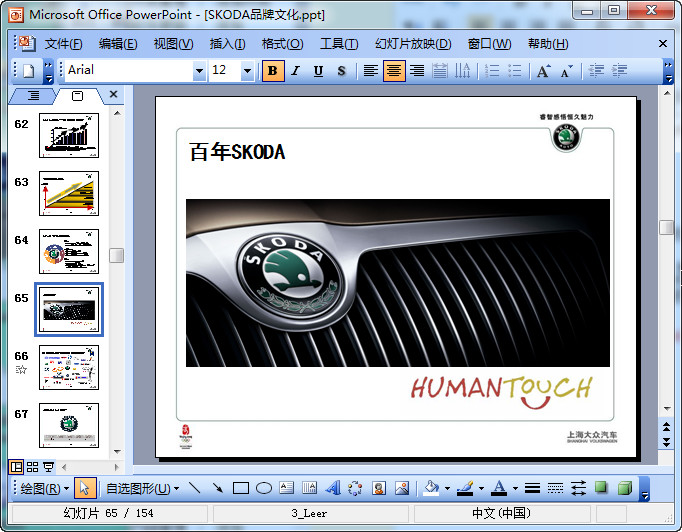Insert a vertical Text Box

(x=309, y=488)
